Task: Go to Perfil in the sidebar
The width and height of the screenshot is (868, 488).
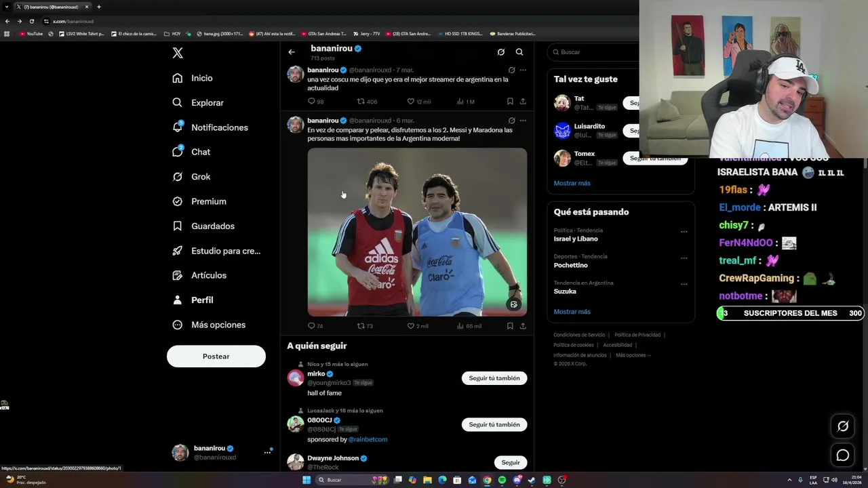Action: pos(193,300)
